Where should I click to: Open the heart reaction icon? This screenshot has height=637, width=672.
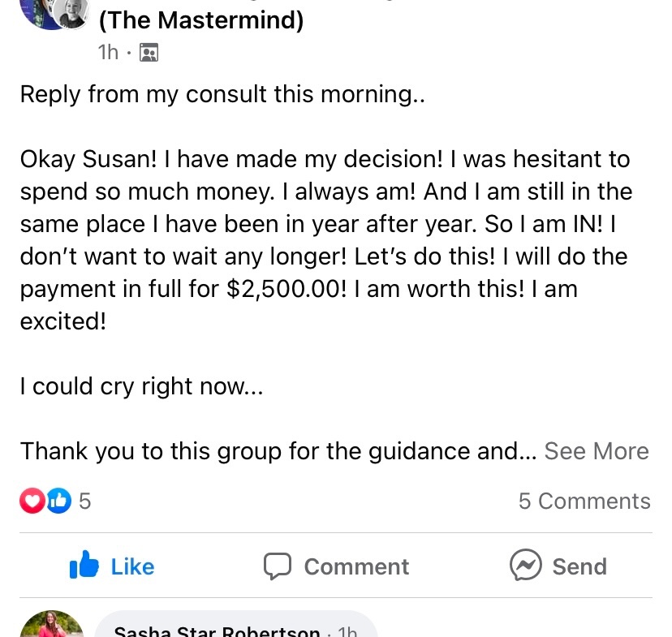(32, 501)
